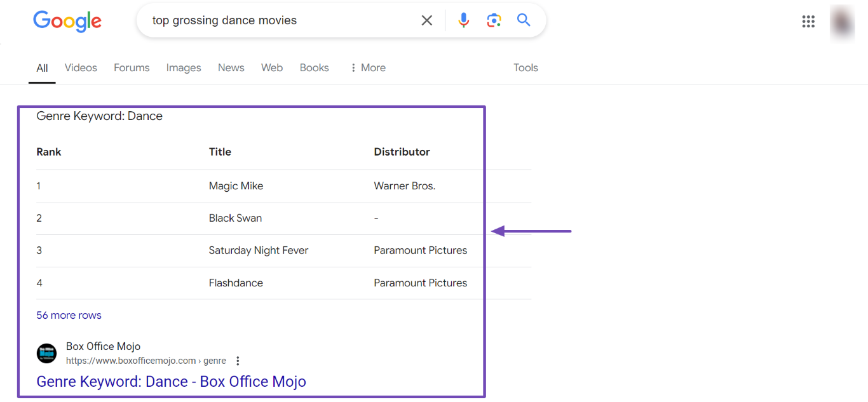Expand the More search filters menu

(x=367, y=68)
